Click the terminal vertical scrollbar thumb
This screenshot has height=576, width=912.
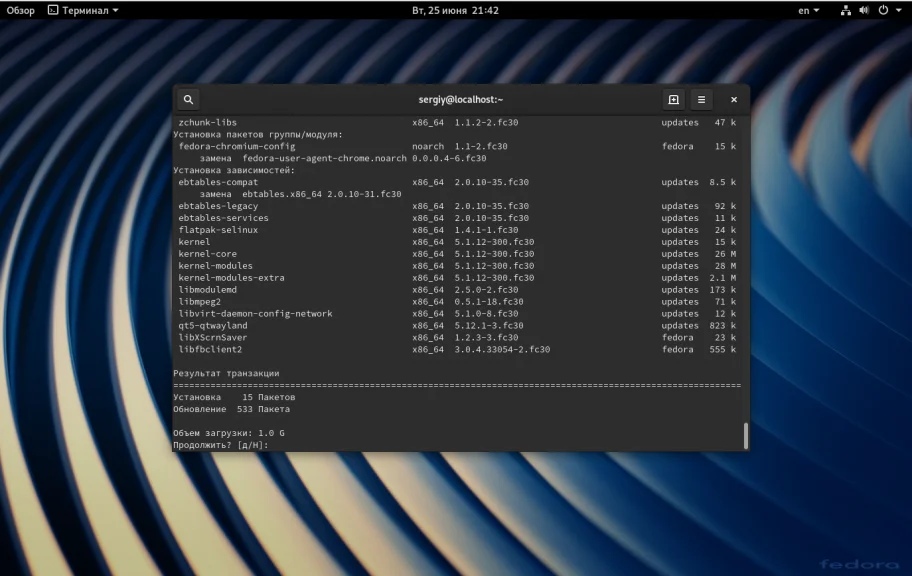(744, 435)
